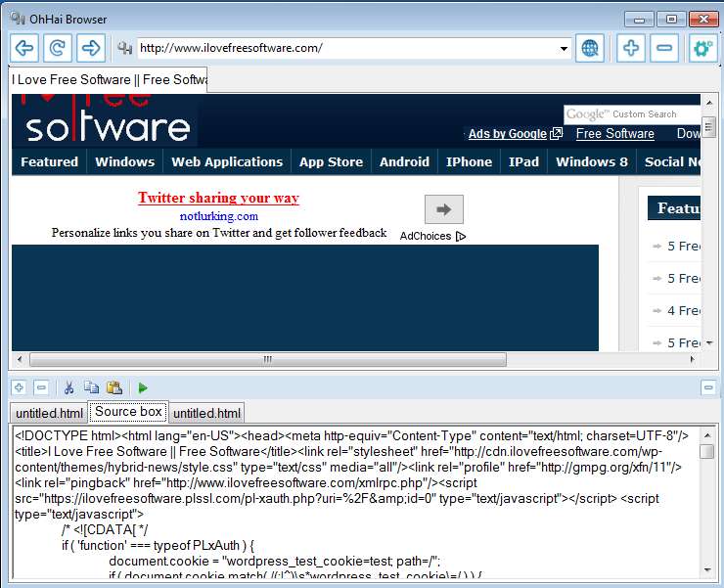Click the DOCTYPE line in source code
The width and height of the screenshot is (724, 588).
coord(351,435)
